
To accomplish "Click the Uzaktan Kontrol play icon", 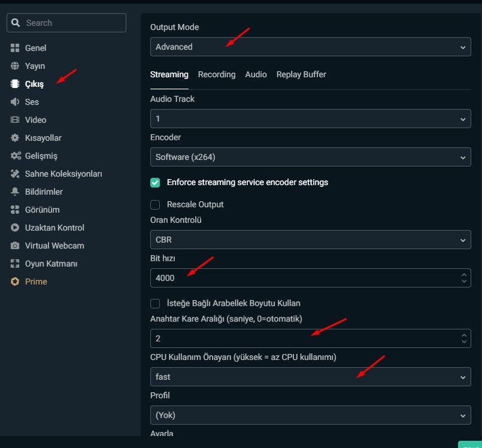I will click(15, 228).
